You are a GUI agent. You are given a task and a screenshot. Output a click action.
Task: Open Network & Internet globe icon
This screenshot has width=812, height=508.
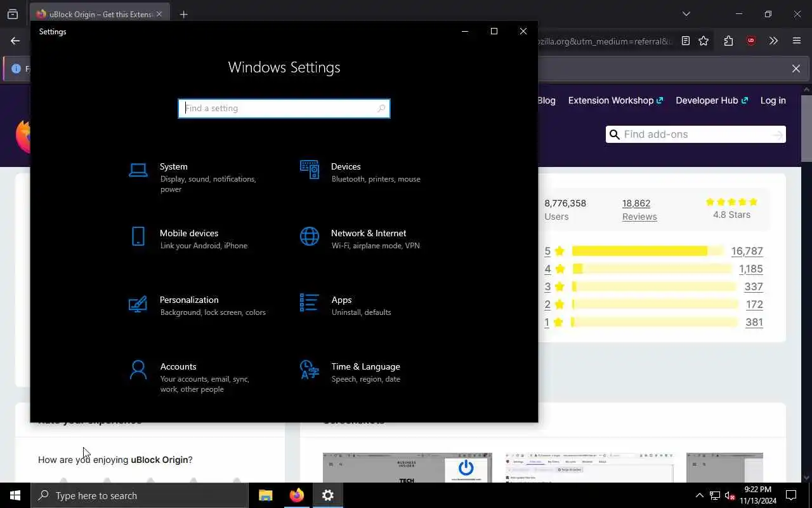[310, 236]
